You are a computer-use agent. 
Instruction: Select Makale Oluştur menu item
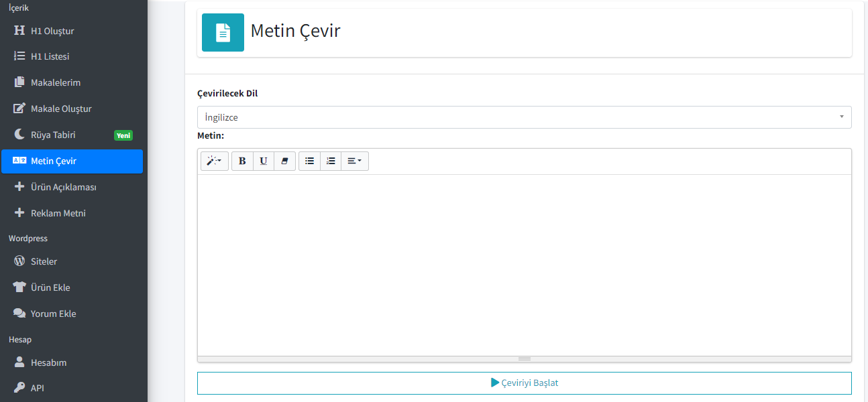coord(72,109)
